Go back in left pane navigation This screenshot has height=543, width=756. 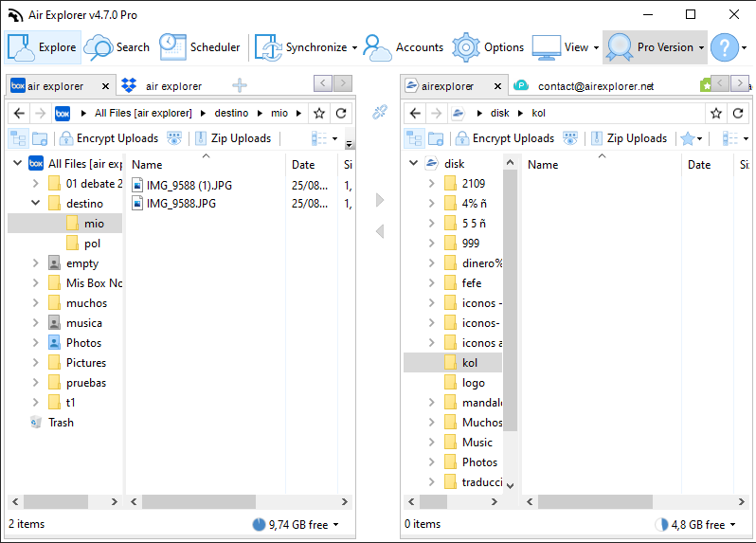coord(19,114)
